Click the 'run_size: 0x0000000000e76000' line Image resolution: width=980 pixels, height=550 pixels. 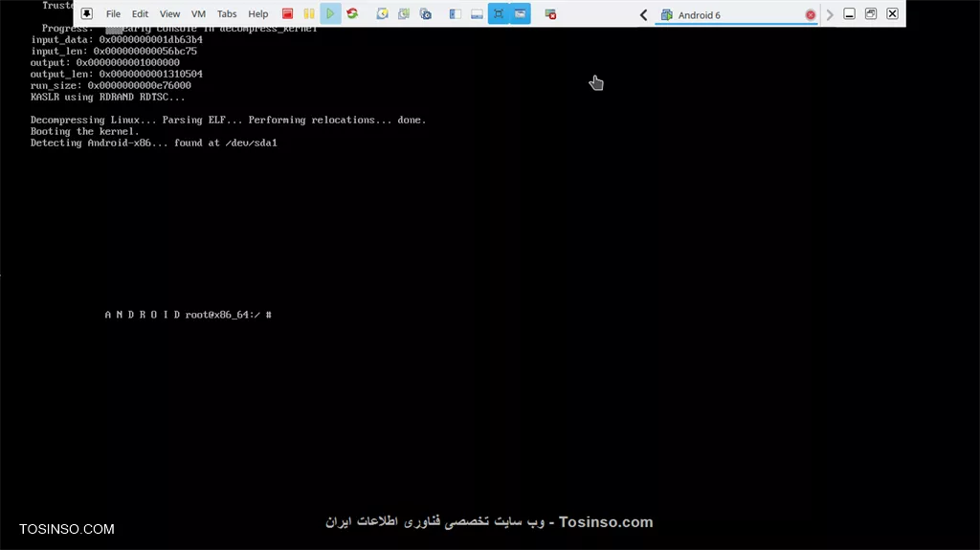click(x=111, y=86)
